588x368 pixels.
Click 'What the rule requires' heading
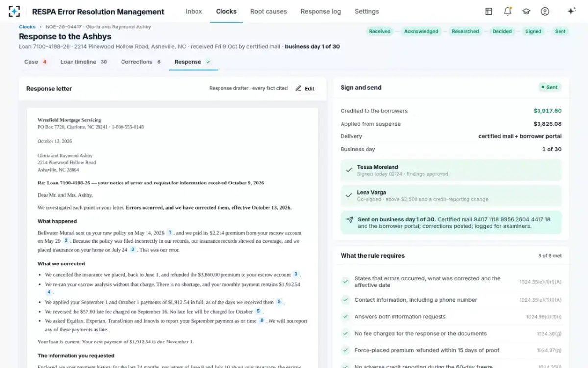click(x=372, y=256)
